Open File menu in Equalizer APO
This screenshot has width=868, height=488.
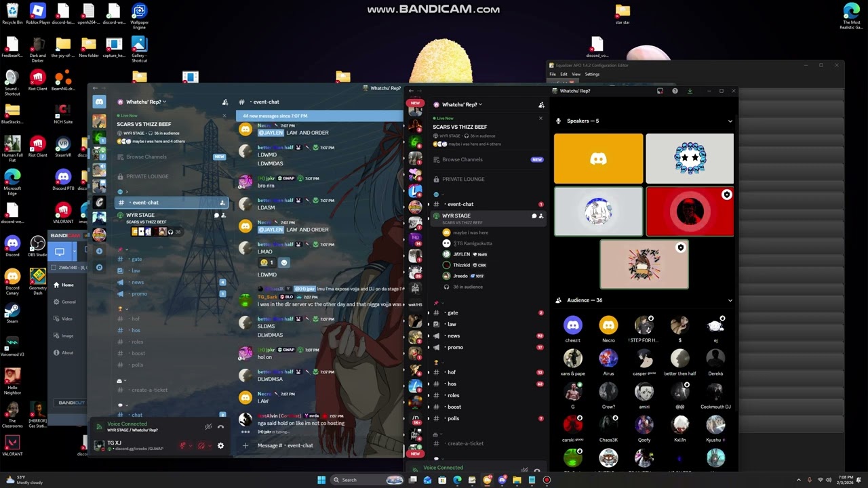pyautogui.click(x=553, y=75)
